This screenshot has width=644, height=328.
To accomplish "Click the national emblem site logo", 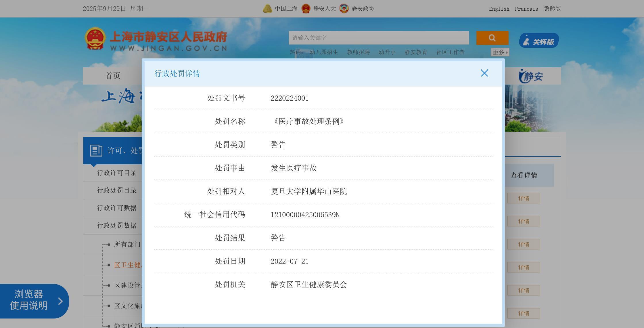I will pos(95,39).
